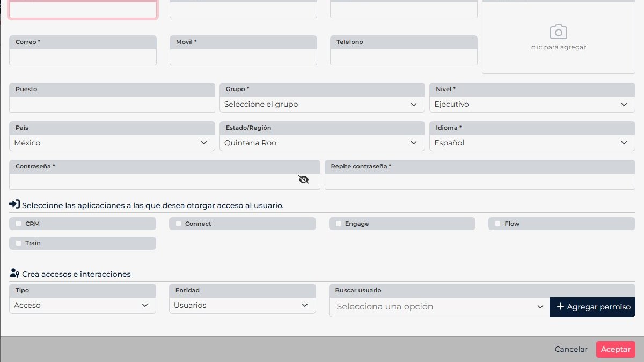Screen dimensions: 644x362
Task: Open Buscar usuario option selector
Action: coord(440,307)
